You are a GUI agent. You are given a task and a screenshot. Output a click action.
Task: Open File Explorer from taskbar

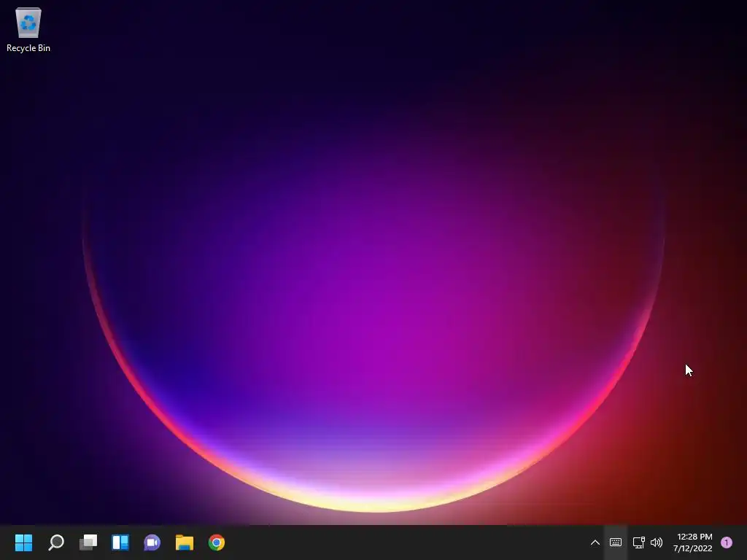[185, 542]
